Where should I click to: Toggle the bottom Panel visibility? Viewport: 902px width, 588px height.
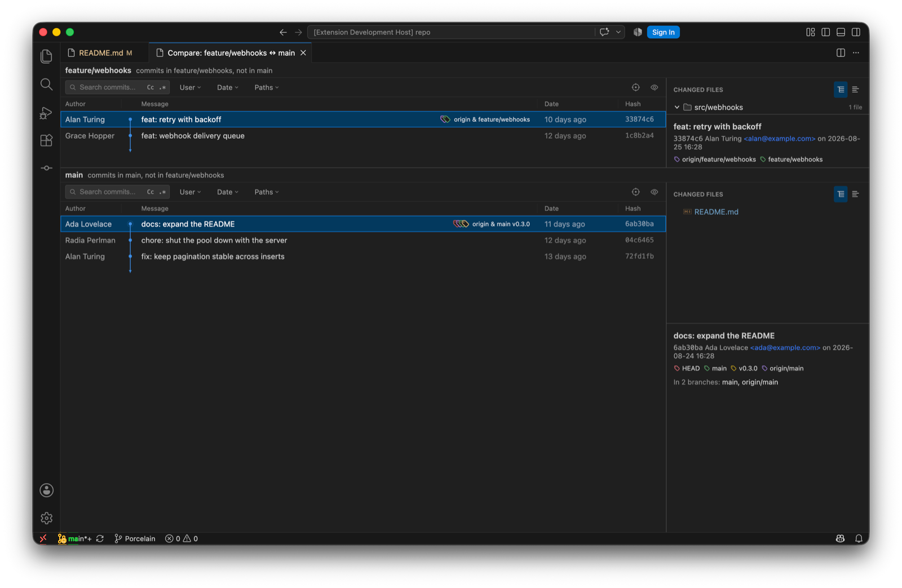[841, 32]
